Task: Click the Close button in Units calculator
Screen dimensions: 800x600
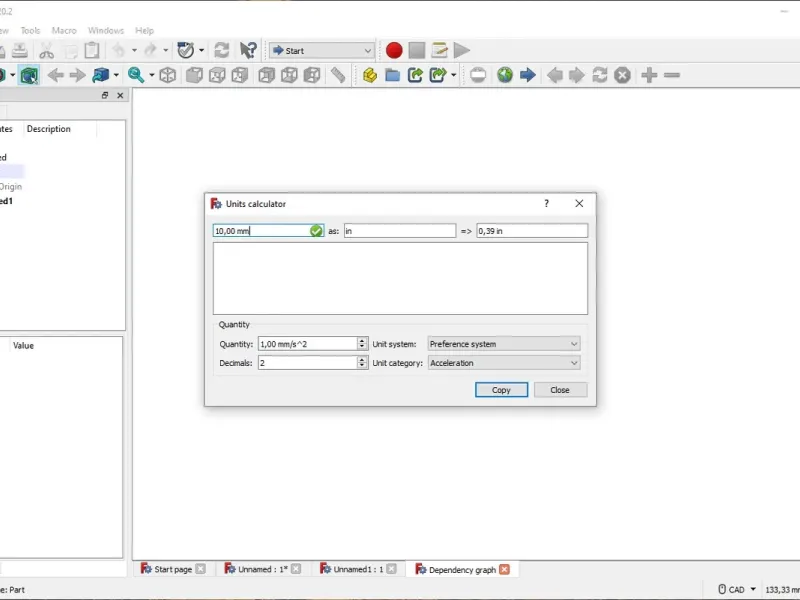Action: (x=560, y=390)
